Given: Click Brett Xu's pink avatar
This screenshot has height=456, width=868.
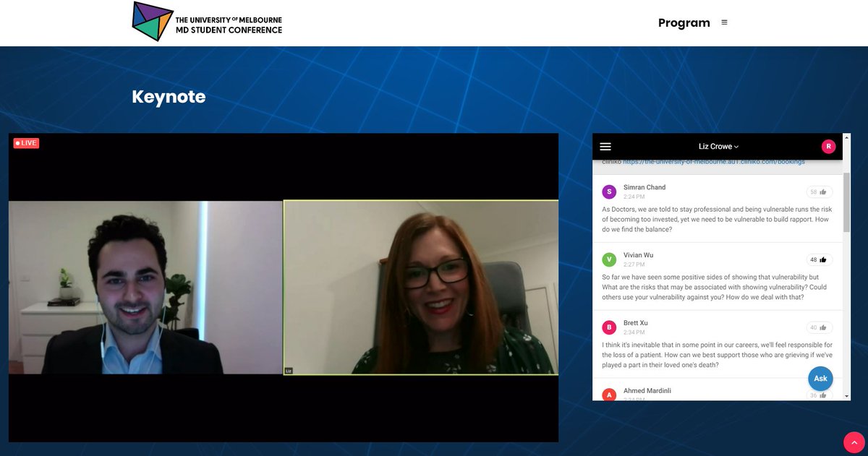Looking at the screenshot, I should (x=609, y=327).
